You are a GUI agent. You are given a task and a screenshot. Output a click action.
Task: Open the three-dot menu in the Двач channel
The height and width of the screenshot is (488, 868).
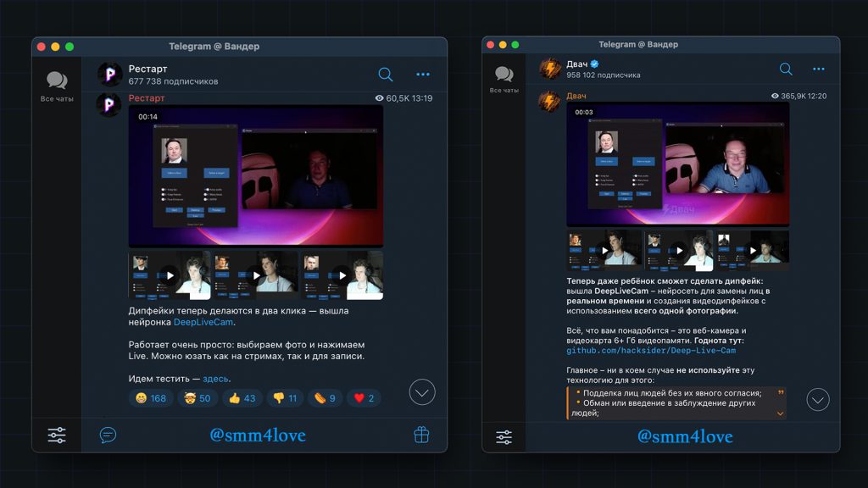click(x=819, y=69)
